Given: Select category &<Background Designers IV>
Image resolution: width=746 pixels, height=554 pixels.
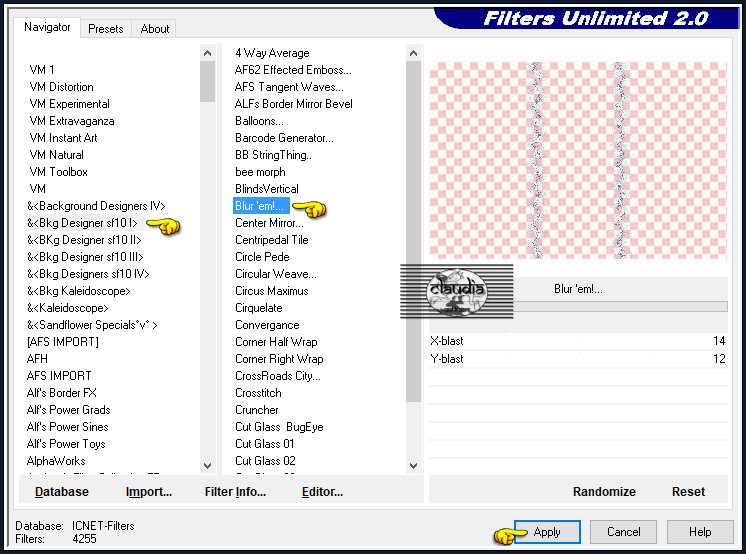Looking at the screenshot, I should click(96, 206).
